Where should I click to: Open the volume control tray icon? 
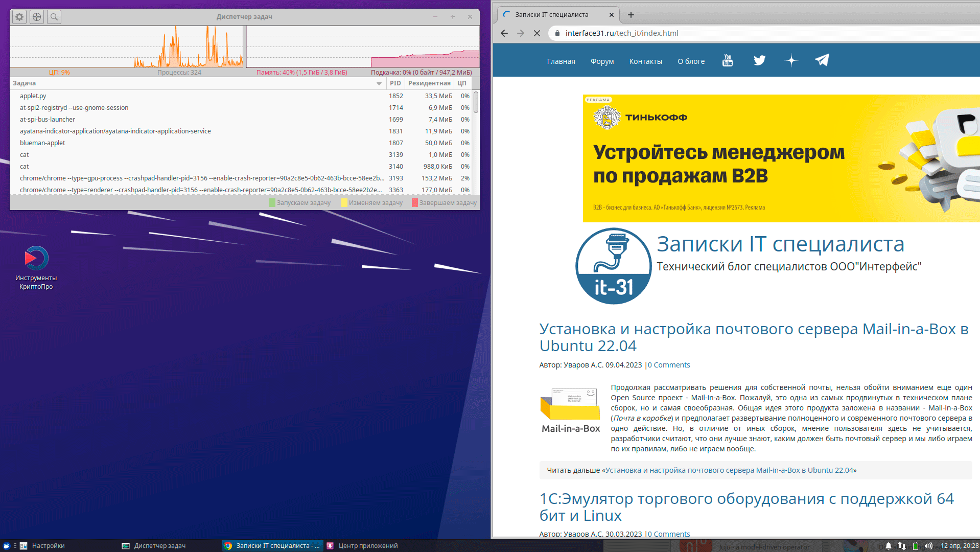pyautogui.click(x=928, y=546)
